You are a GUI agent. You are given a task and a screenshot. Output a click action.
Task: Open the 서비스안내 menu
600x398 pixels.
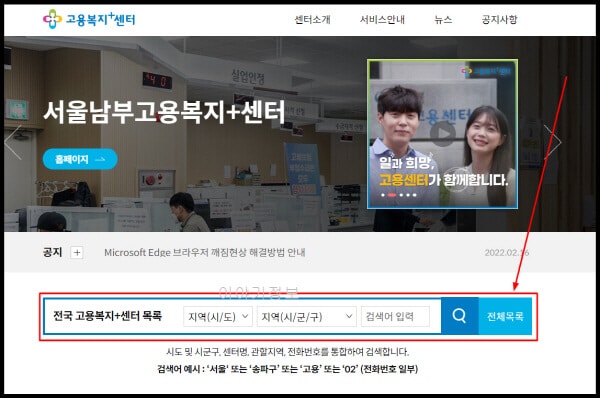[x=382, y=19]
